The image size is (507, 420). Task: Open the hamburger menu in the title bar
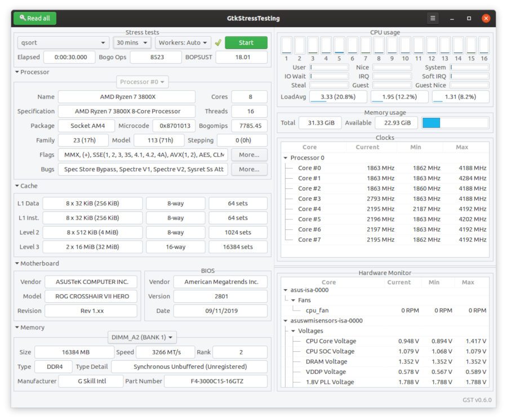coord(433,18)
